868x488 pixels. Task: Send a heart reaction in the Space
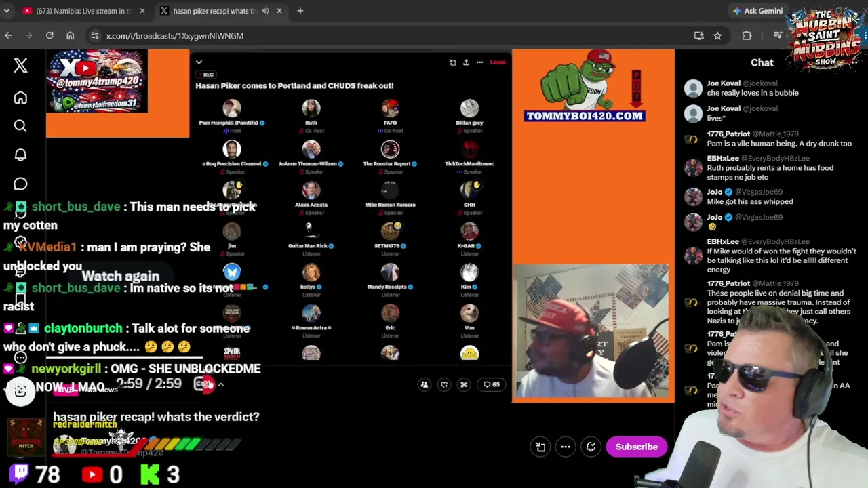tap(444, 384)
